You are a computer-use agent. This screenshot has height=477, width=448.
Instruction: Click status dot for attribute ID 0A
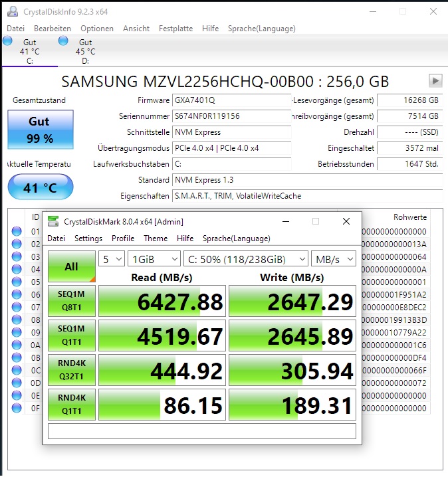pos(17,345)
